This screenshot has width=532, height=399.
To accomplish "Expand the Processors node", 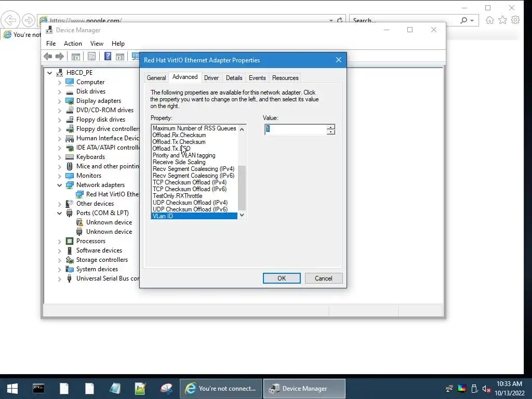I will (x=60, y=241).
